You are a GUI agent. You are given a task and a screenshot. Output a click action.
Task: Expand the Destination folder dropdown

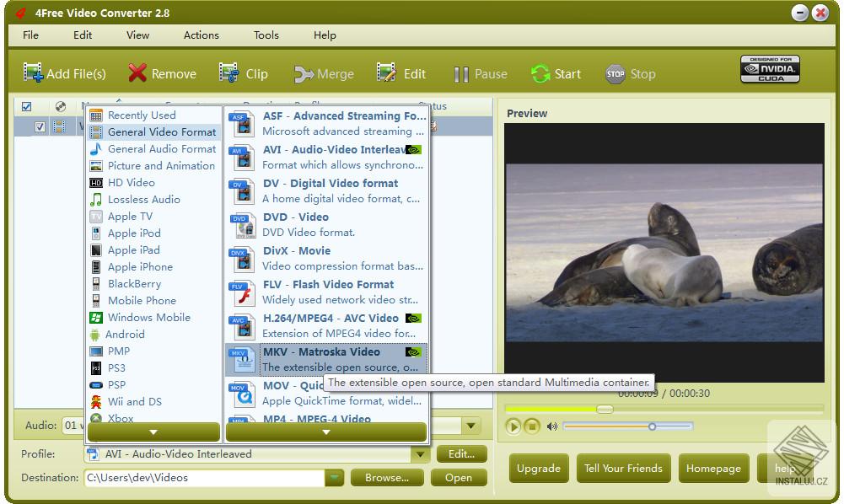click(x=334, y=477)
